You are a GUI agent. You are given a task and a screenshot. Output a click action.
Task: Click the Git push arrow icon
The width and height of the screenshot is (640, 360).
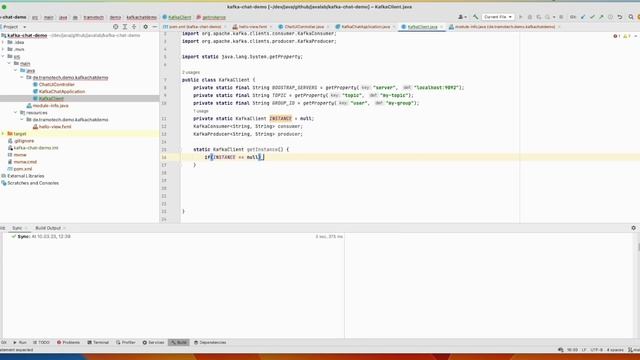[x=601, y=17]
